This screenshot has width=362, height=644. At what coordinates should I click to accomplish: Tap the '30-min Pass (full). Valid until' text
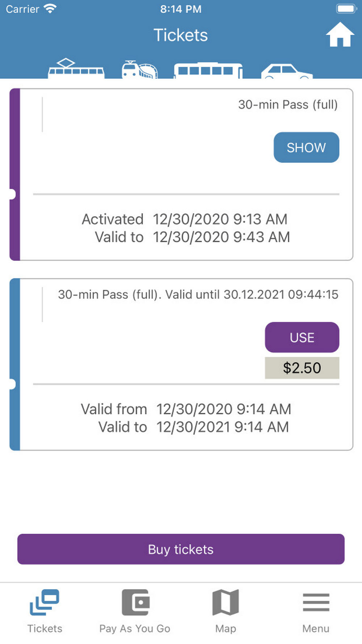coord(198,294)
